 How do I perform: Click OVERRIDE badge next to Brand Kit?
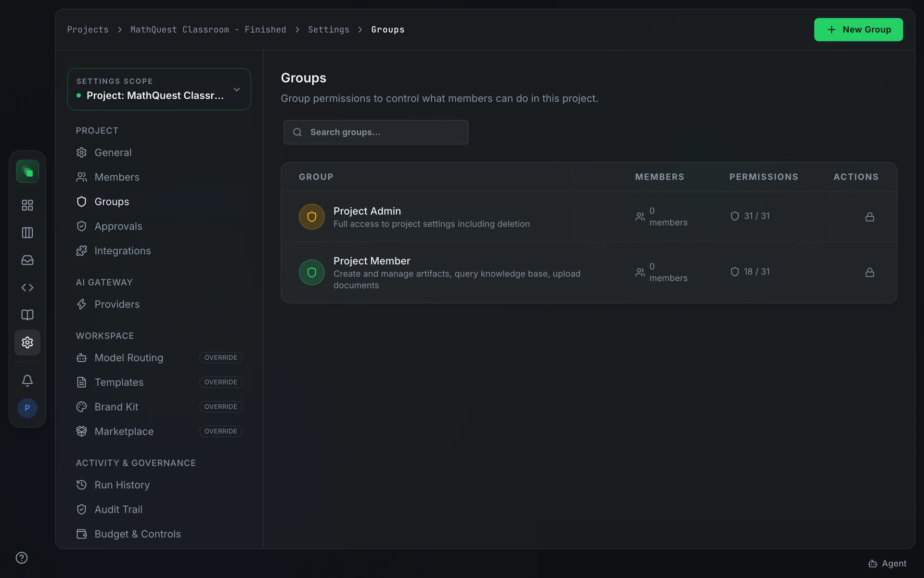221,407
